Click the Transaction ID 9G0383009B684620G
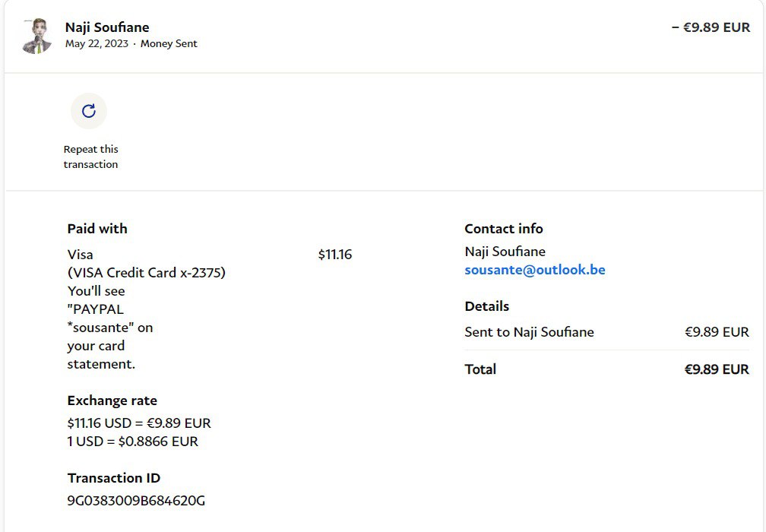The height and width of the screenshot is (532, 766). 136,501
